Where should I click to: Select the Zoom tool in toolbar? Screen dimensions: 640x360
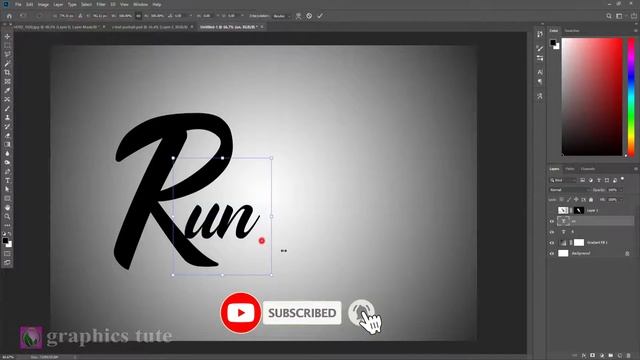(x=7, y=216)
